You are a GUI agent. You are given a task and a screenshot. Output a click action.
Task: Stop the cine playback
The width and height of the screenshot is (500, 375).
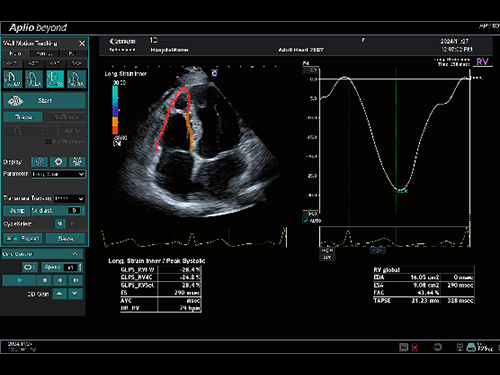click(45, 280)
